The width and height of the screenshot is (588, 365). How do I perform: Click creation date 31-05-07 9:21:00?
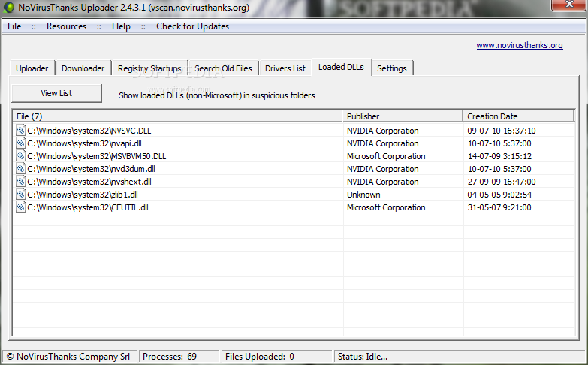[x=499, y=207]
